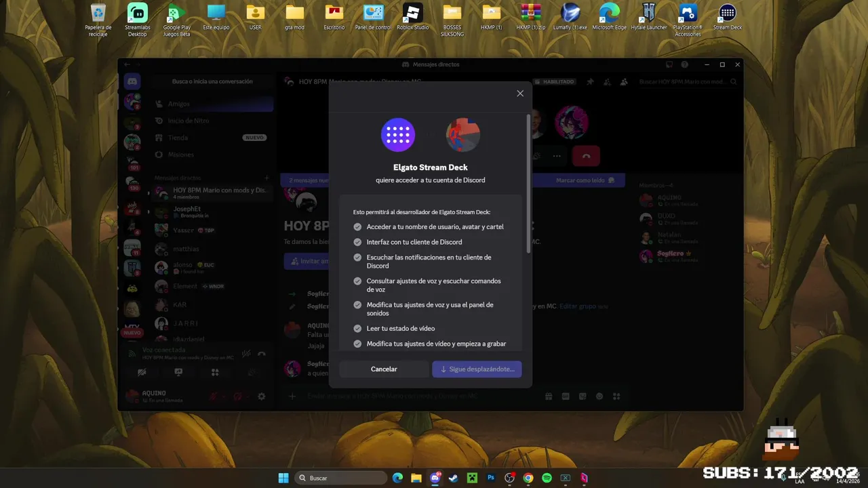The height and width of the screenshot is (488, 868).
Task: Click checkmark beside Interfaz con tu cliente
Action: pyautogui.click(x=357, y=242)
